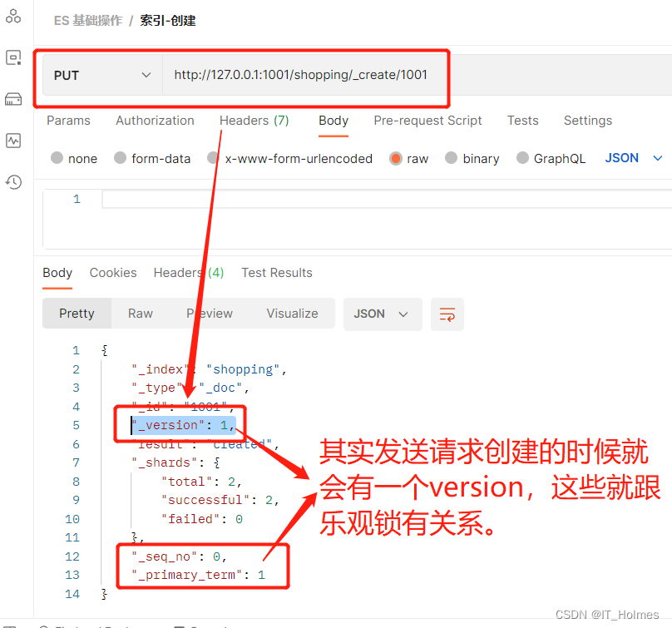Click the "_version": 1 response line

point(184,425)
